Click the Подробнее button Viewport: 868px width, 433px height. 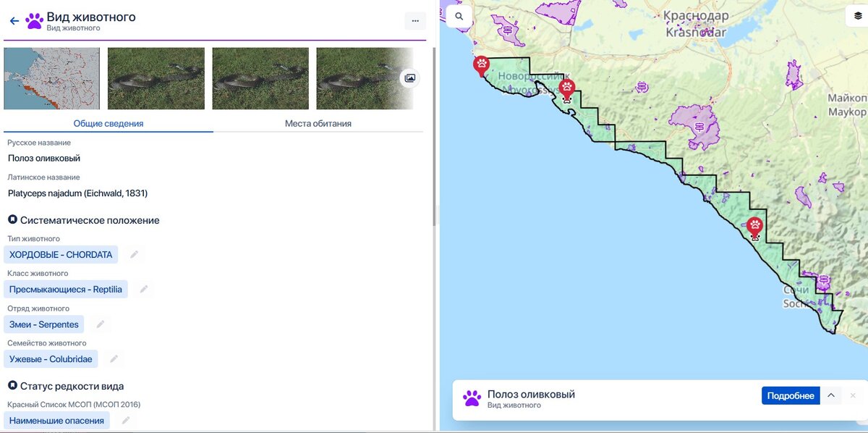point(791,395)
